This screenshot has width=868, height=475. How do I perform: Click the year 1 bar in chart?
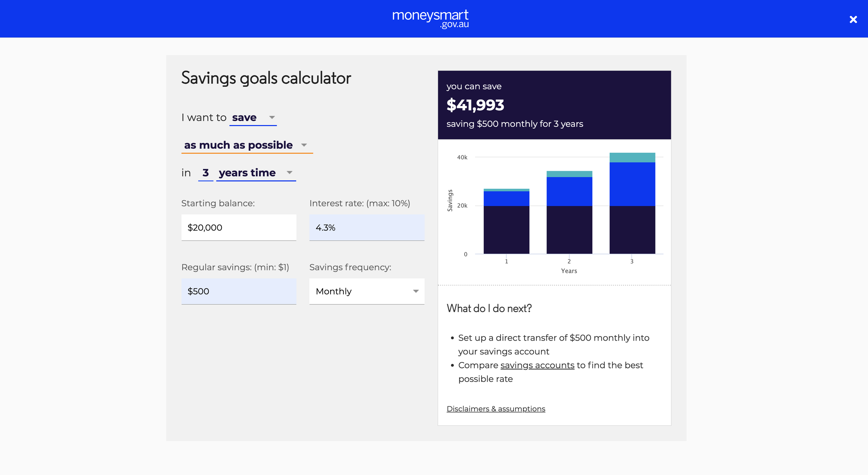coord(506,221)
